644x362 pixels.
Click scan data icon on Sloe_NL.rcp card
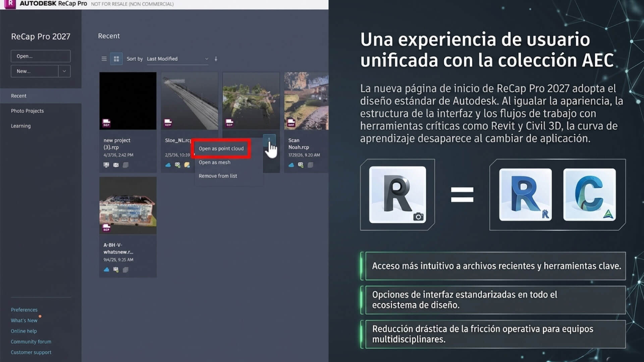tap(177, 165)
